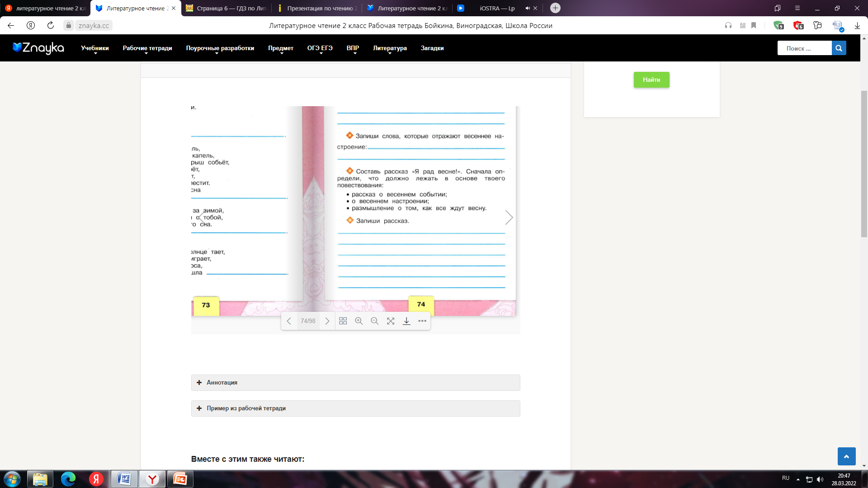This screenshot has width=868, height=488.
Task: Go to previous page in book viewer toolbar
Action: pyautogui.click(x=289, y=321)
